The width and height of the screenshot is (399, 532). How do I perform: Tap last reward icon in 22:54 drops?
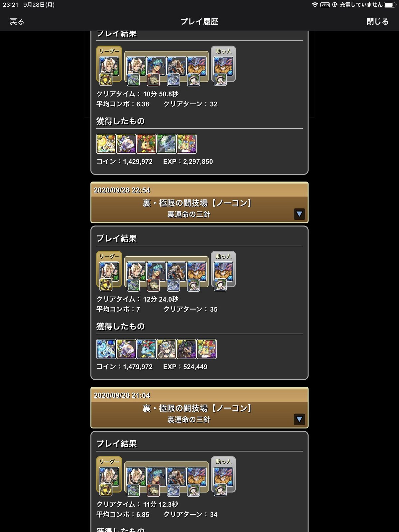pos(206,349)
